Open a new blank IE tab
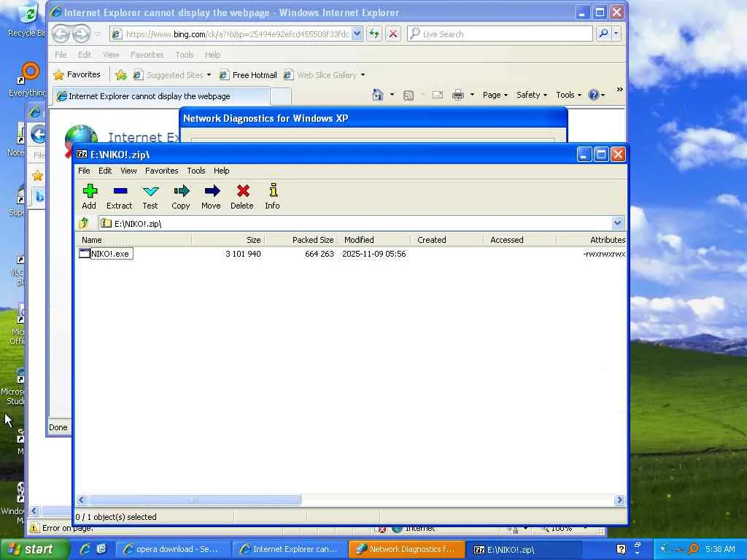The width and height of the screenshot is (747, 560). point(281,97)
